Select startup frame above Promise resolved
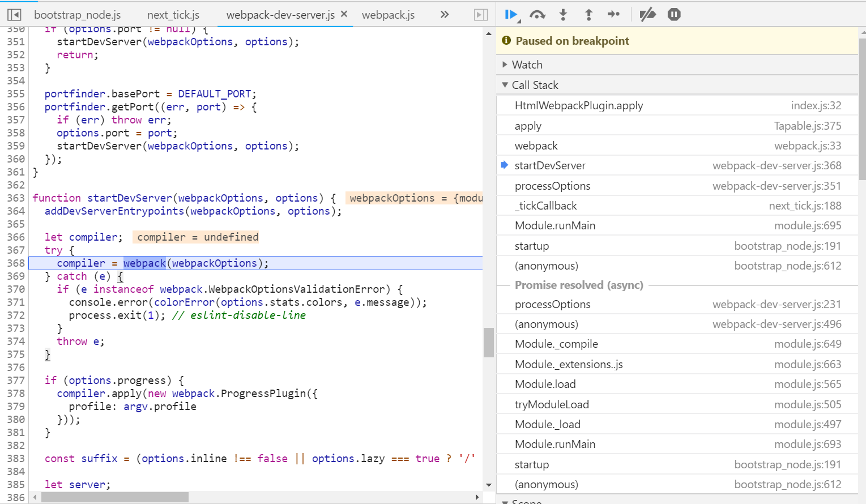 [677, 246]
